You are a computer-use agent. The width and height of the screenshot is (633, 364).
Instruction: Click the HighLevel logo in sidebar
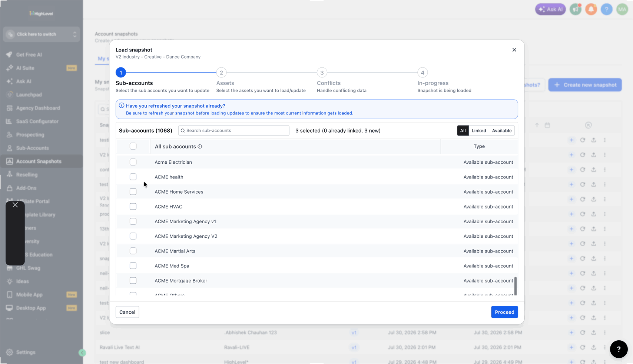click(41, 14)
